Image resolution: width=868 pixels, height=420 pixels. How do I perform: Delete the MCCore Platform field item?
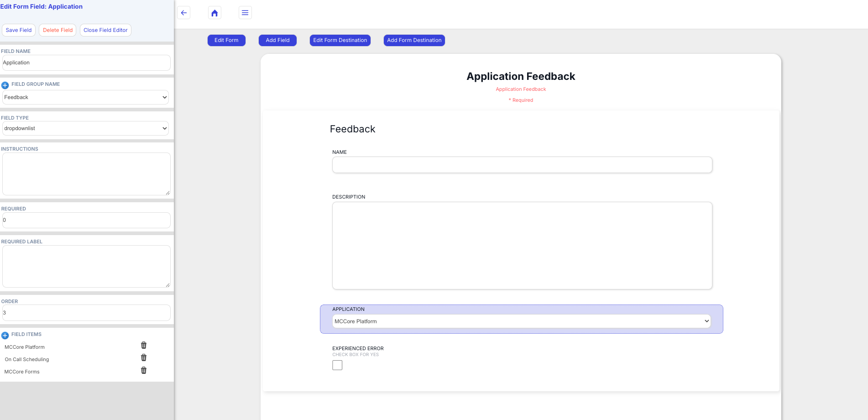click(x=144, y=346)
